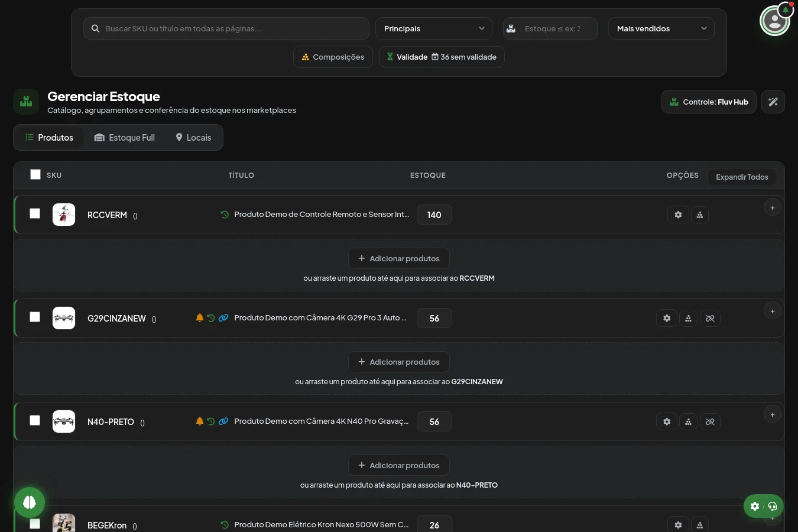Open settings gear for RCCVERM row
Screen dimensions: 798x532
(678, 215)
